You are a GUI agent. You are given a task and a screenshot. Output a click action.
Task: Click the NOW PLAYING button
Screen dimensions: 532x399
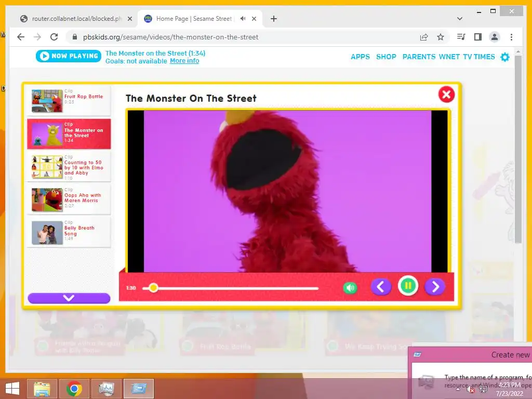69,56
